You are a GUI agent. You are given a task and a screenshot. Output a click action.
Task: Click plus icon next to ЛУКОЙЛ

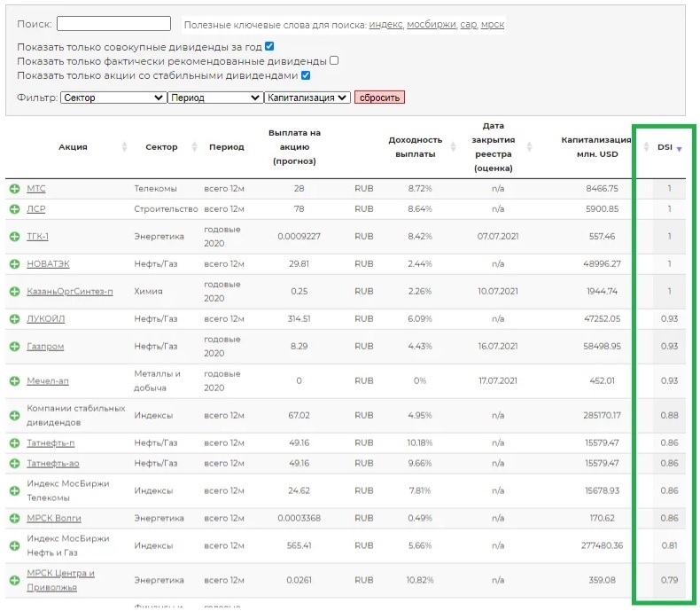15,319
